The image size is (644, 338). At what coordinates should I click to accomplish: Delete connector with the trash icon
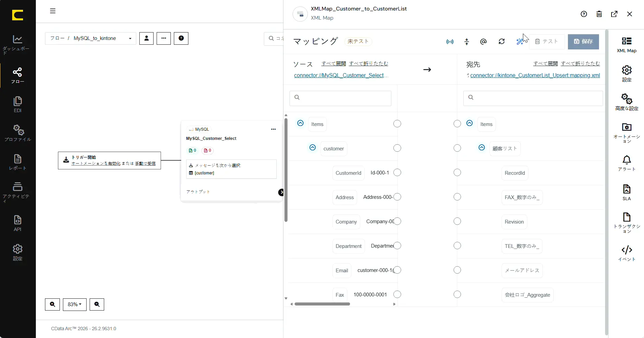click(x=599, y=14)
